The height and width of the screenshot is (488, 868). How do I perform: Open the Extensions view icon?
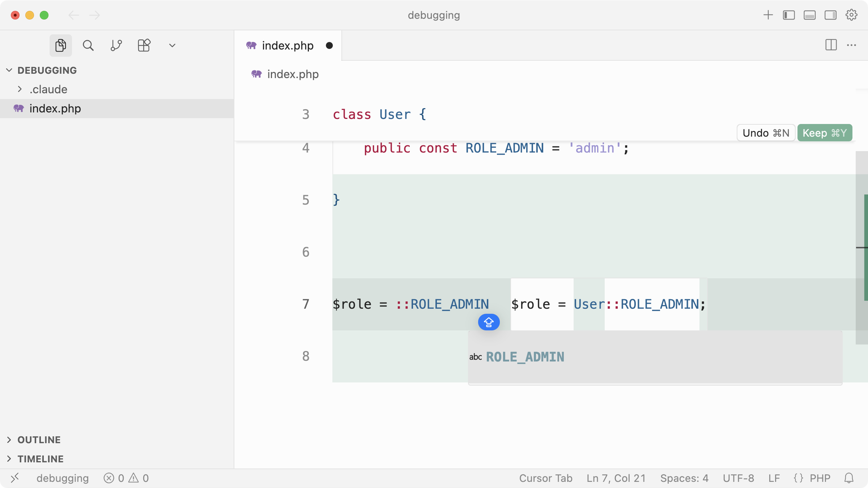144,46
